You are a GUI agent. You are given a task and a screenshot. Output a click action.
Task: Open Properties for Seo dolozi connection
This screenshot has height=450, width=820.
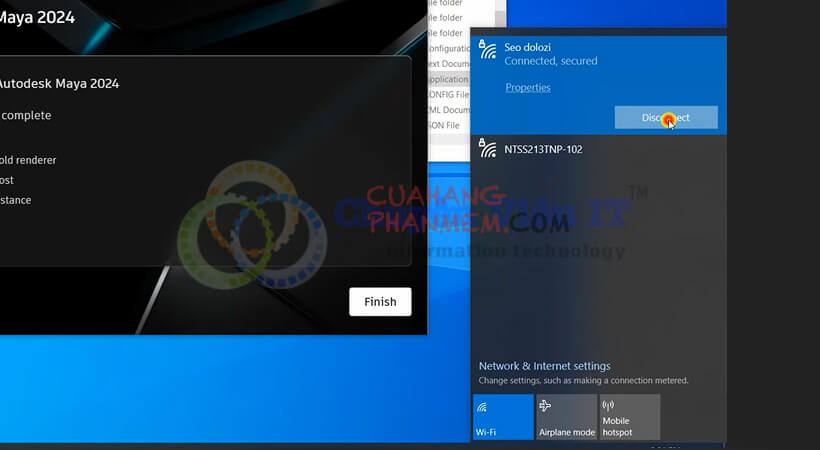(x=527, y=88)
